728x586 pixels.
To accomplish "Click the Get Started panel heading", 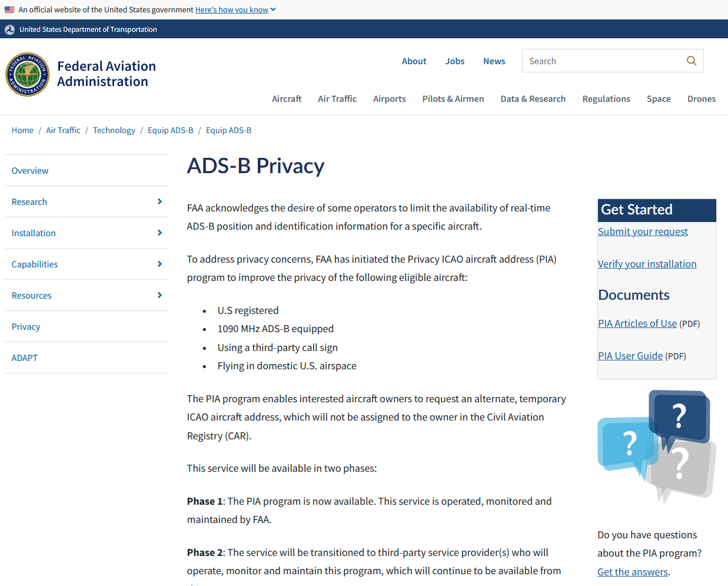I will (637, 210).
